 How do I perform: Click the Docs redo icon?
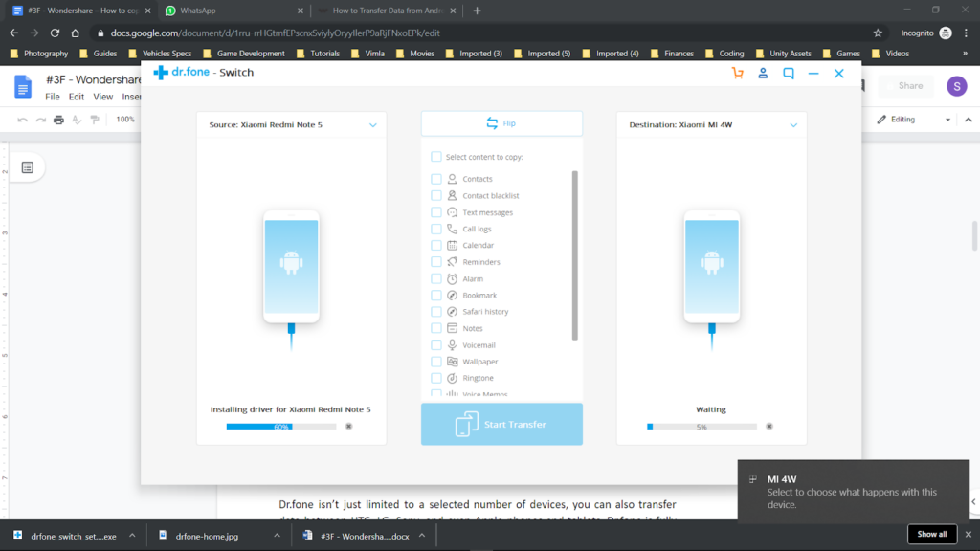point(40,120)
